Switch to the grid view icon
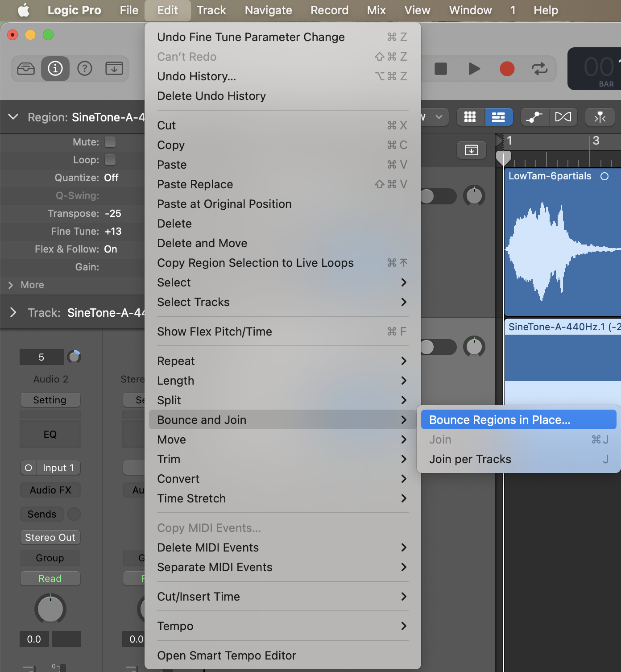The image size is (621, 672). click(x=470, y=117)
